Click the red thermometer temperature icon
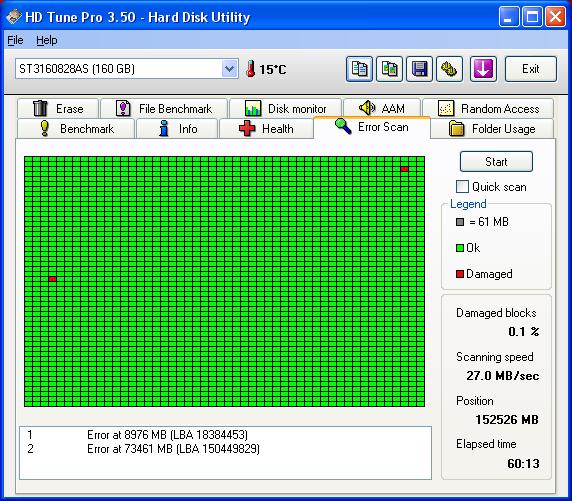The width and height of the screenshot is (572, 501). click(x=251, y=69)
